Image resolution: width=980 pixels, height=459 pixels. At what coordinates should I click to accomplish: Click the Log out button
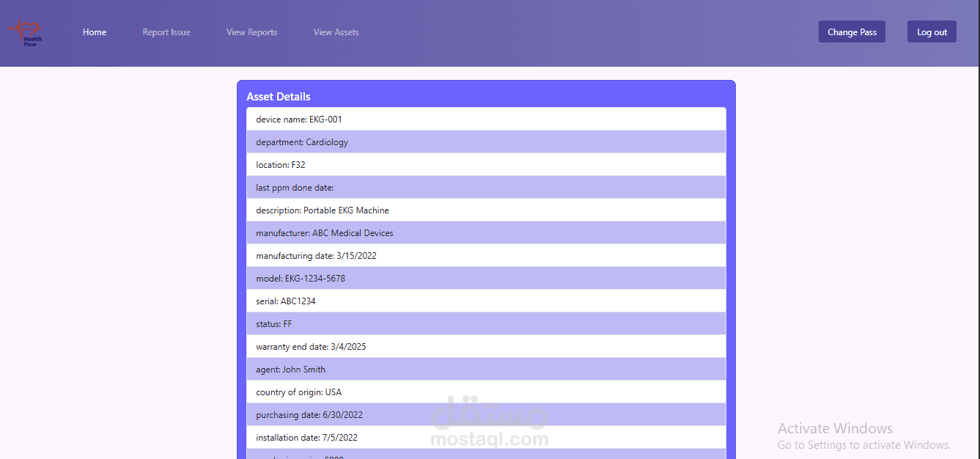932,32
